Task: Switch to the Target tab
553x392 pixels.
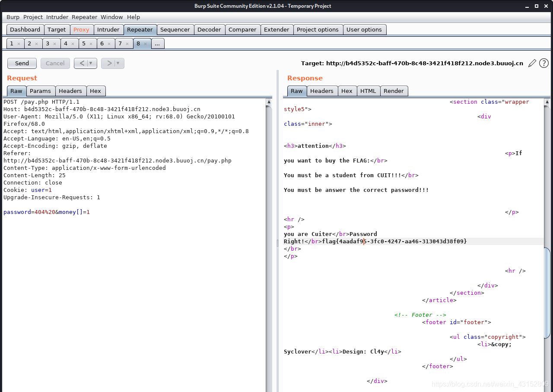Action: (x=57, y=29)
